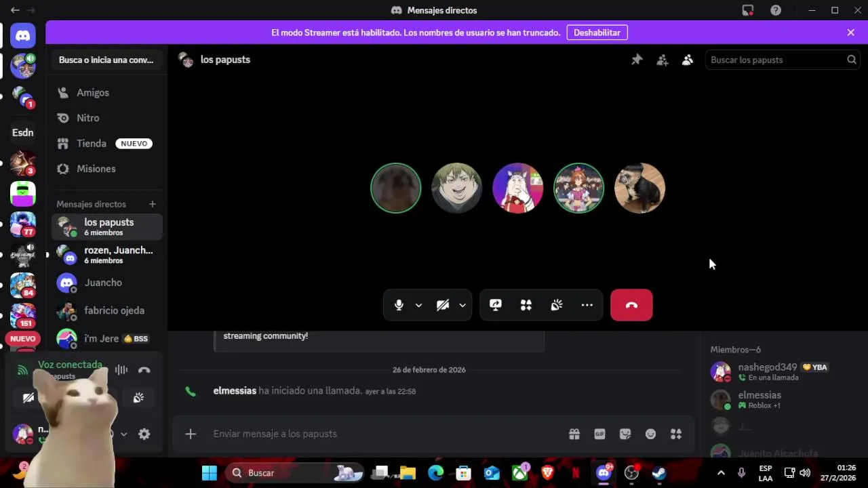Toggle noise suppression waveform icon
Screen dimensions: 868x488
coord(121,370)
